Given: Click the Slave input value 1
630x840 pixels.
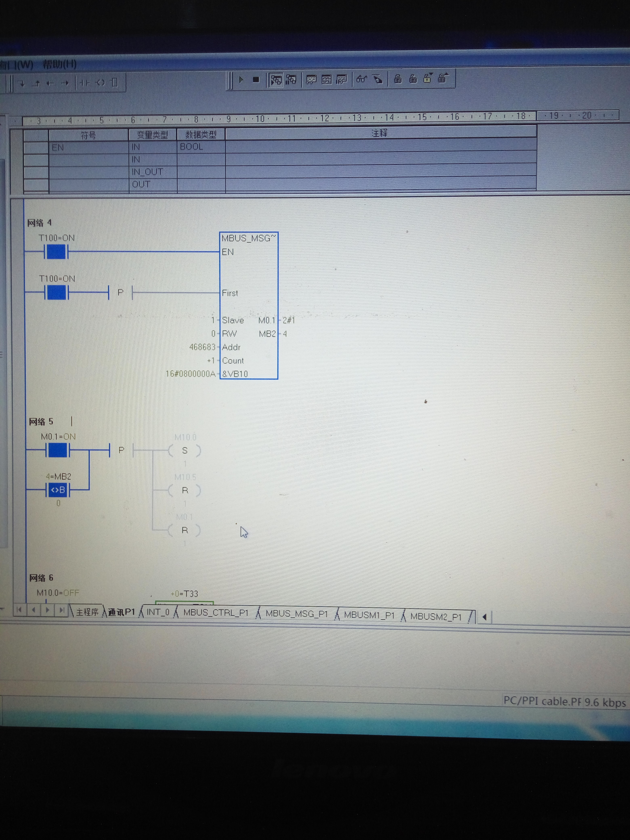Looking at the screenshot, I should (x=213, y=320).
